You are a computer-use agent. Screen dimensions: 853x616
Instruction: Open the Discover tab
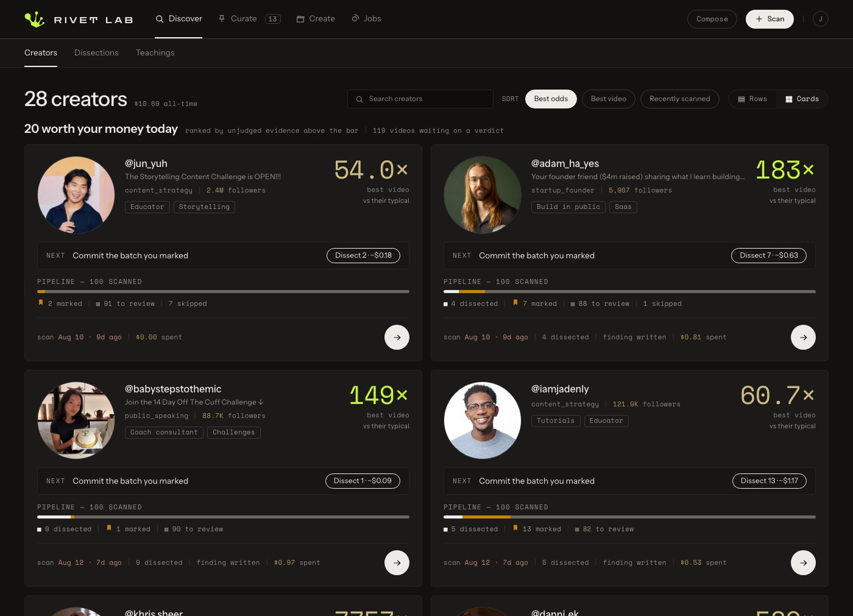point(179,19)
